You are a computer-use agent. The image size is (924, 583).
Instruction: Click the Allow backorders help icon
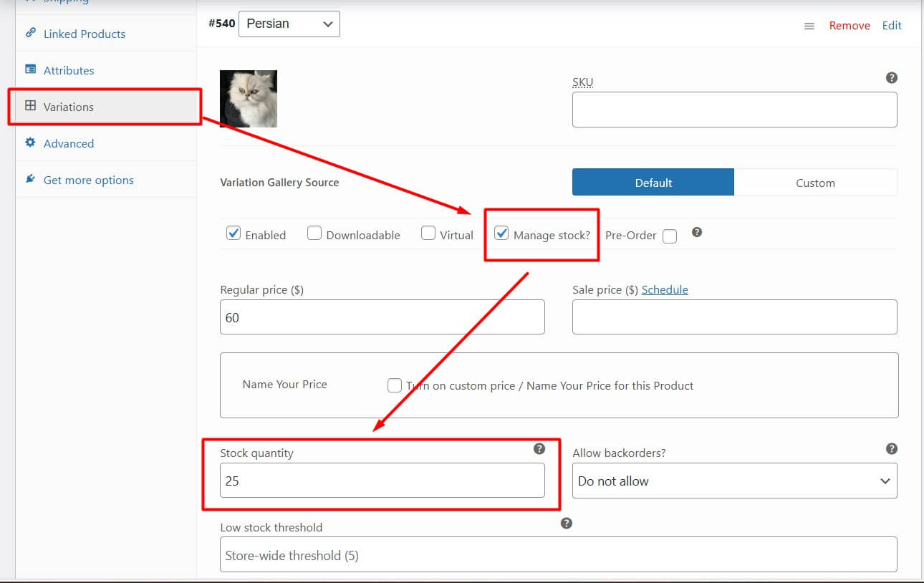pyautogui.click(x=892, y=449)
